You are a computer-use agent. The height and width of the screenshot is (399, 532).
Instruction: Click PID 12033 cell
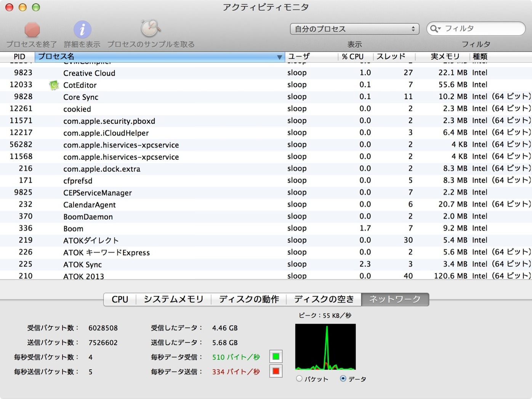pyautogui.click(x=21, y=85)
